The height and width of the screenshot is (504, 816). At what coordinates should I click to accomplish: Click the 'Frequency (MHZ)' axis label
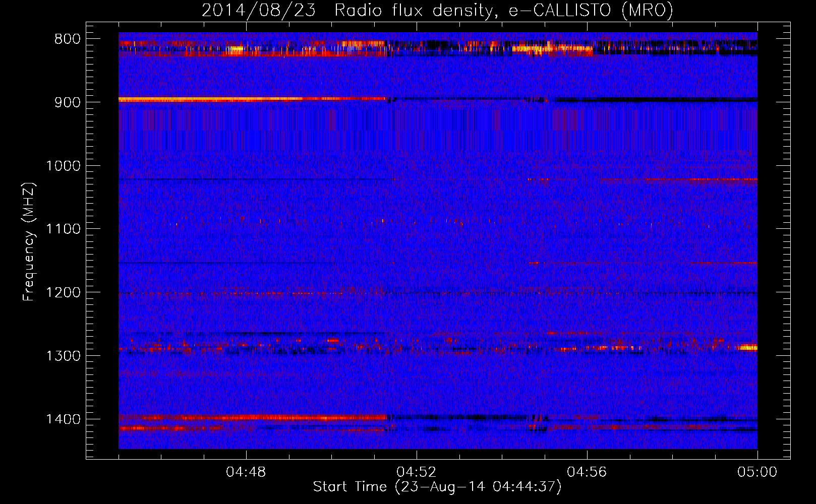coord(29,241)
